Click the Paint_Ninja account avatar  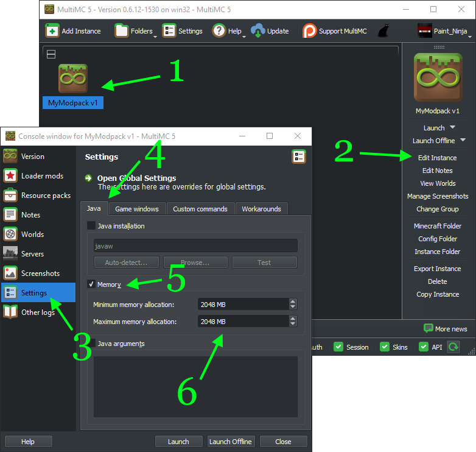(x=425, y=31)
